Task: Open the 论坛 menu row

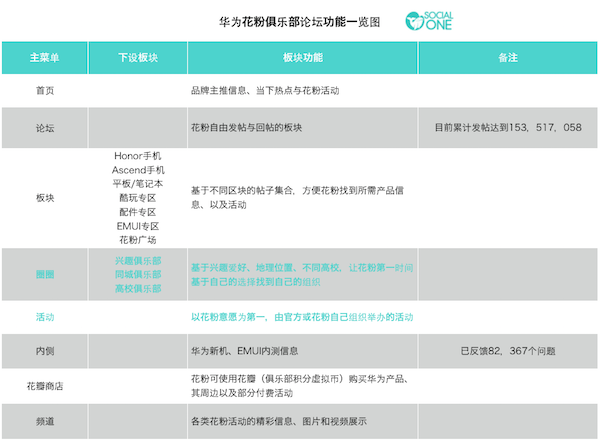Action: [x=299, y=128]
